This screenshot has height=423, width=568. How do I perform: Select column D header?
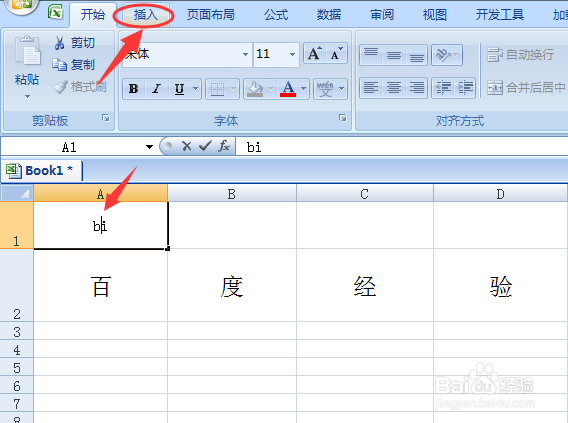coord(500,194)
